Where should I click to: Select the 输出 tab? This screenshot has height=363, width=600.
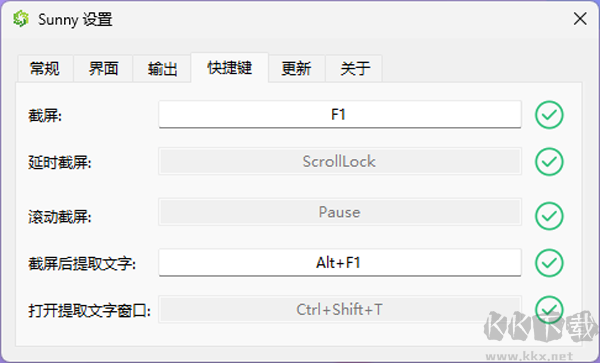(162, 69)
